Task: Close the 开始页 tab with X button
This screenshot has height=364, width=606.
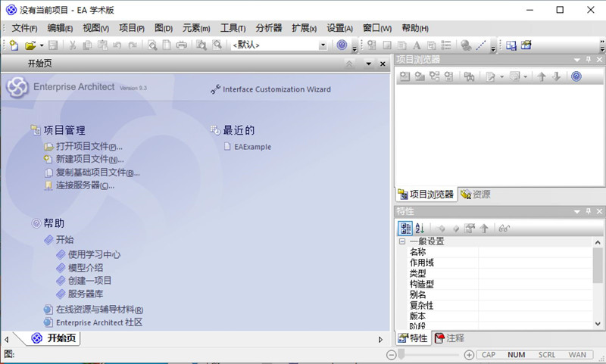Action: click(x=383, y=64)
